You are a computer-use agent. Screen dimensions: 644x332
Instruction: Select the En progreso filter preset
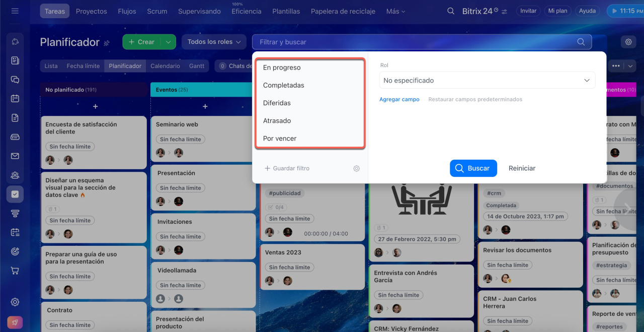click(x=282, y=68)
